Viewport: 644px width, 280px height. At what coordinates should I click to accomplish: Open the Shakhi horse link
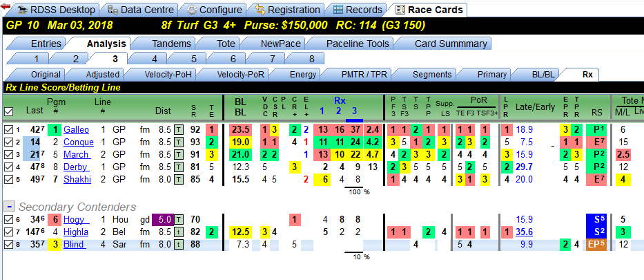click(x=77, y=179)
